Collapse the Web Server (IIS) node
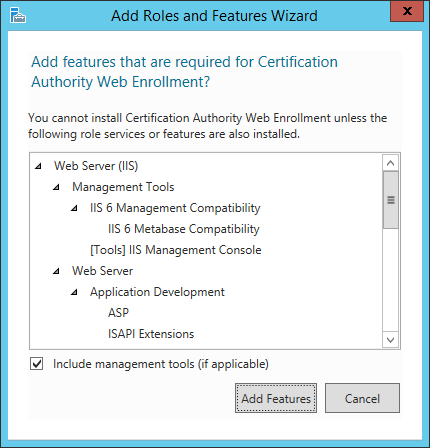Image resolution: width=430 pixels, height=448 pixels. click(x=39, y=166)
